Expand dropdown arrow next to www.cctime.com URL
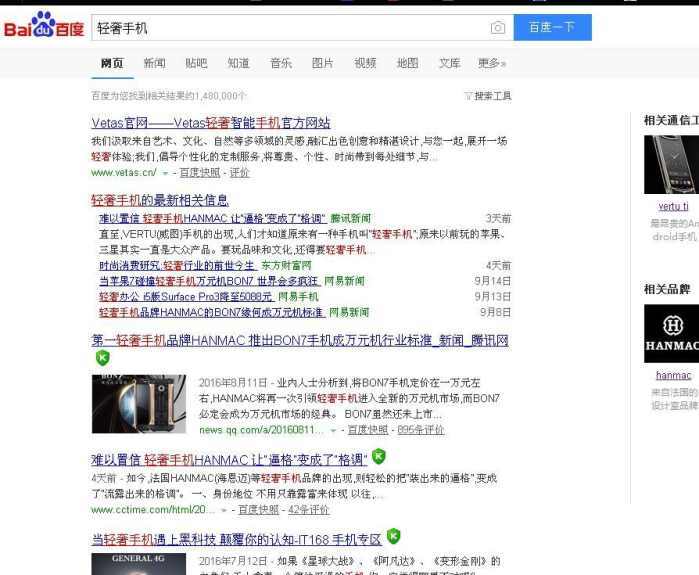Screen dimensions: 699x575 tap(224, 510)
